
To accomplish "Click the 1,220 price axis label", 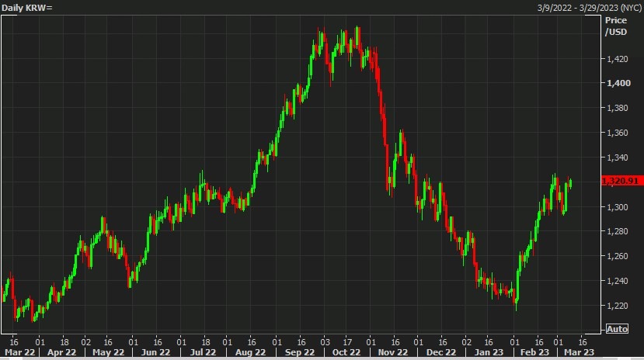I will tap(618, 306).
